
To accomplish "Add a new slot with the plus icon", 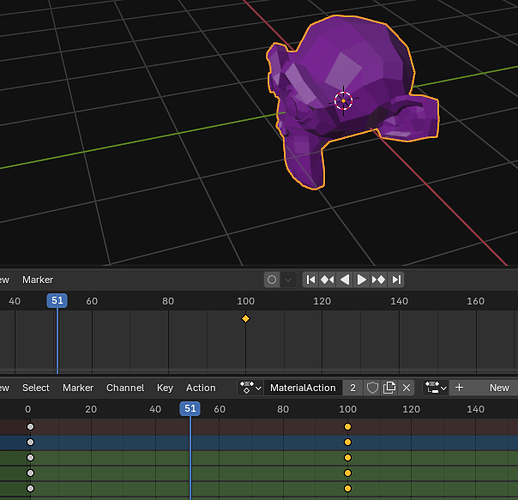I will point(459,388).
